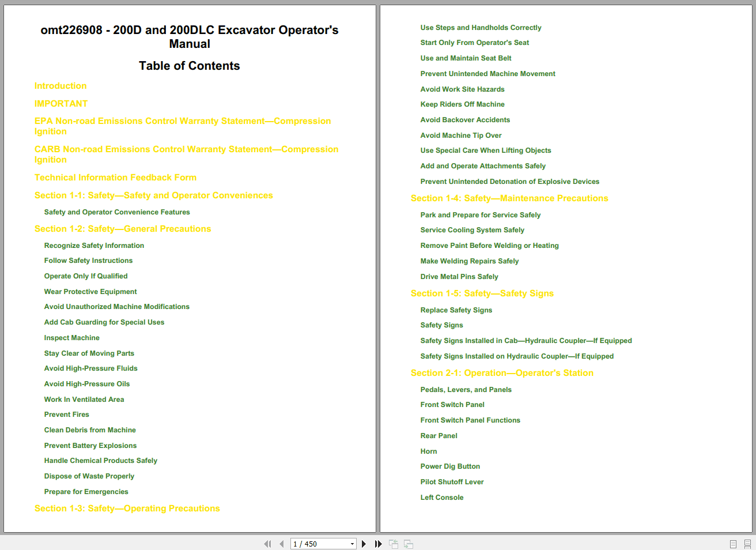Open Wear Protective Equipment entry

point(90,292)
